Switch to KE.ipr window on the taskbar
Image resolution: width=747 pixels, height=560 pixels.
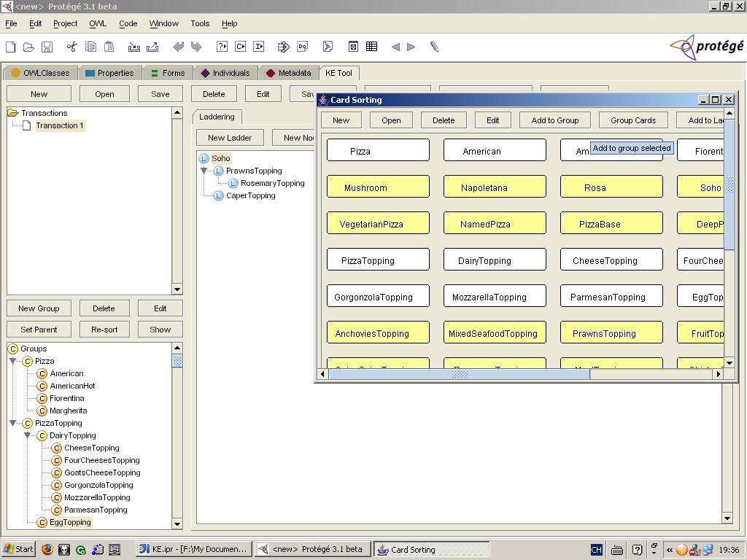[x=194, y=549]
